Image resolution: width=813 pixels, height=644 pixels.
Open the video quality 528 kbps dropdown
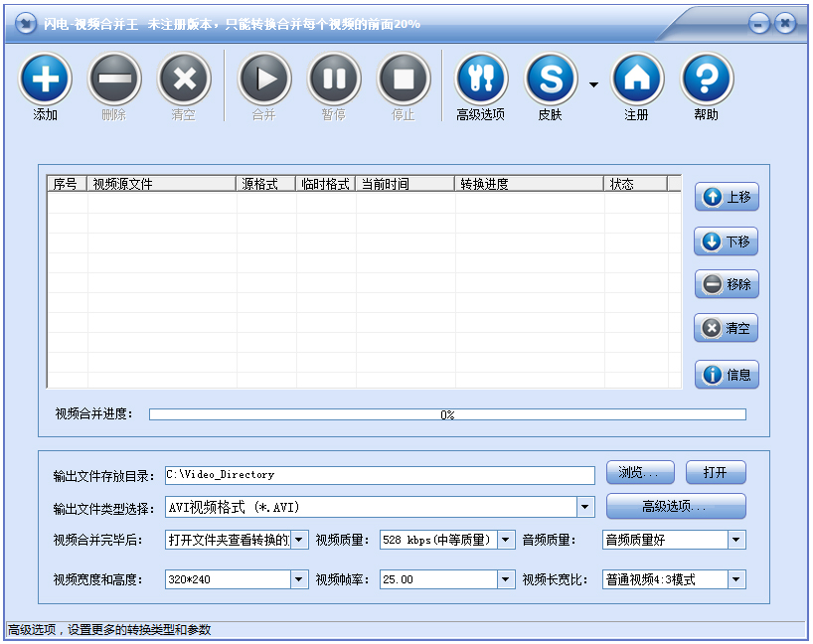click(x=505, y=540)
